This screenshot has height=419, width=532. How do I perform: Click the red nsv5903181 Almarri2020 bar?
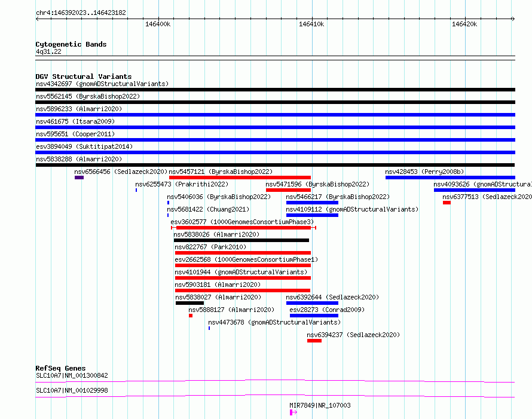pyautogui.click(x=243, y=290)
